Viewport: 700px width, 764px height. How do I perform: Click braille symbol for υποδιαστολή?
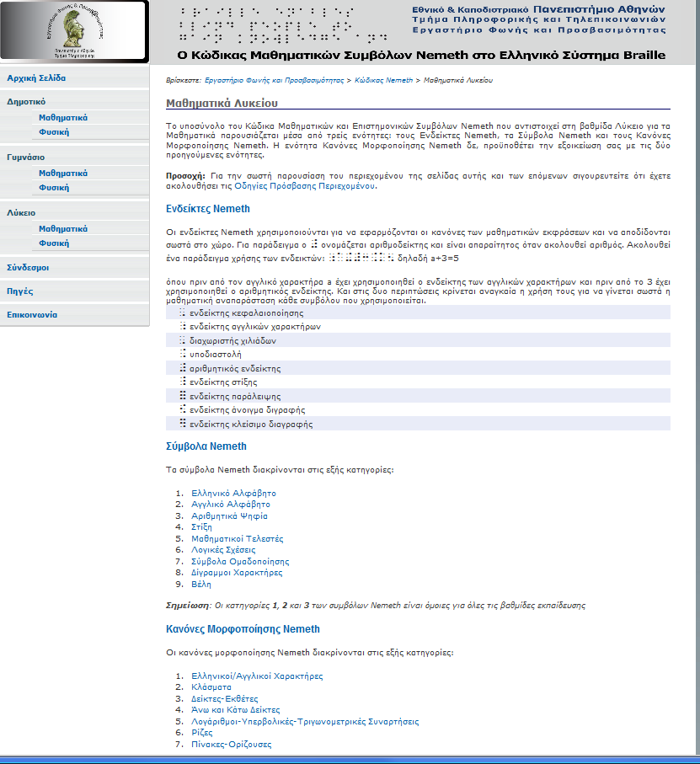click(182, 355)
